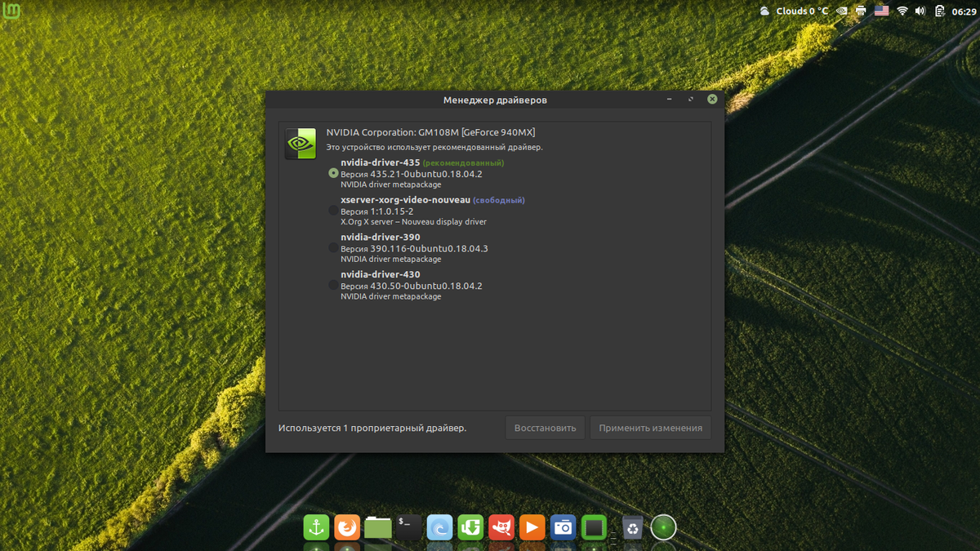
Task: Open the Linux Mint menu logo
Action: coord(13,11)
